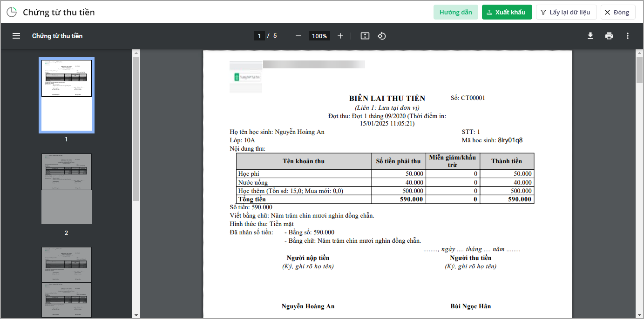644x319 pixels.
Task: Click the Tên khoản thu column header
Action: 304,161
